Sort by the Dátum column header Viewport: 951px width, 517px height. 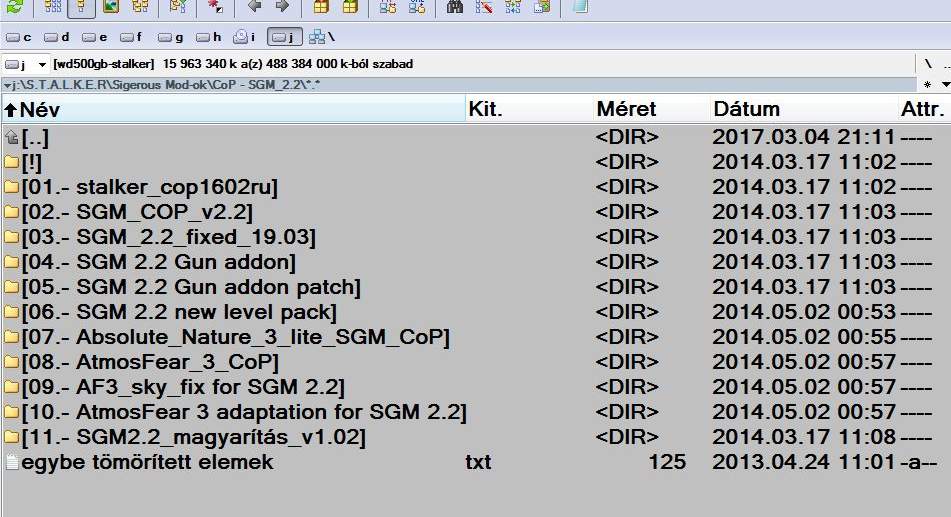click(x=804, y=110)
